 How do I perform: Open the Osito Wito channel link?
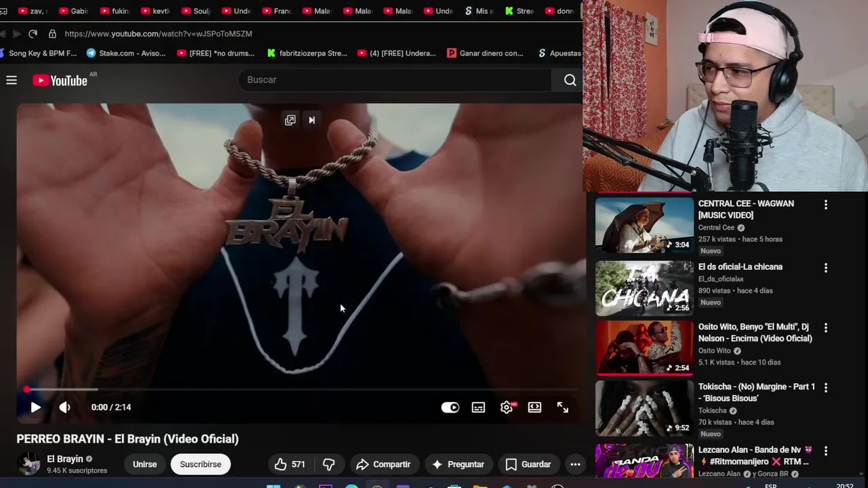tap(715, 351)
